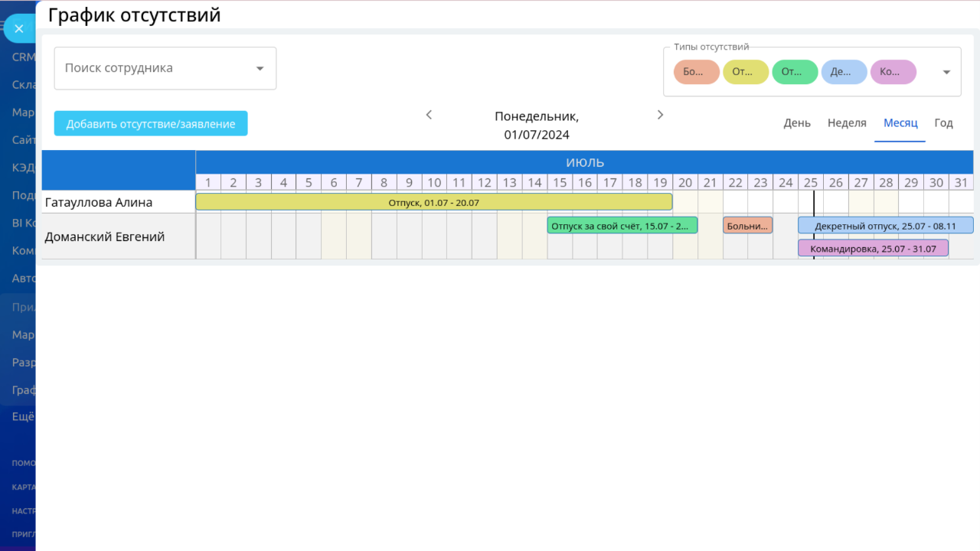The height and width of the screenshot is (551, 980).
Task: Open CRM in the left sidebar
Action: [x=24, y=57]
